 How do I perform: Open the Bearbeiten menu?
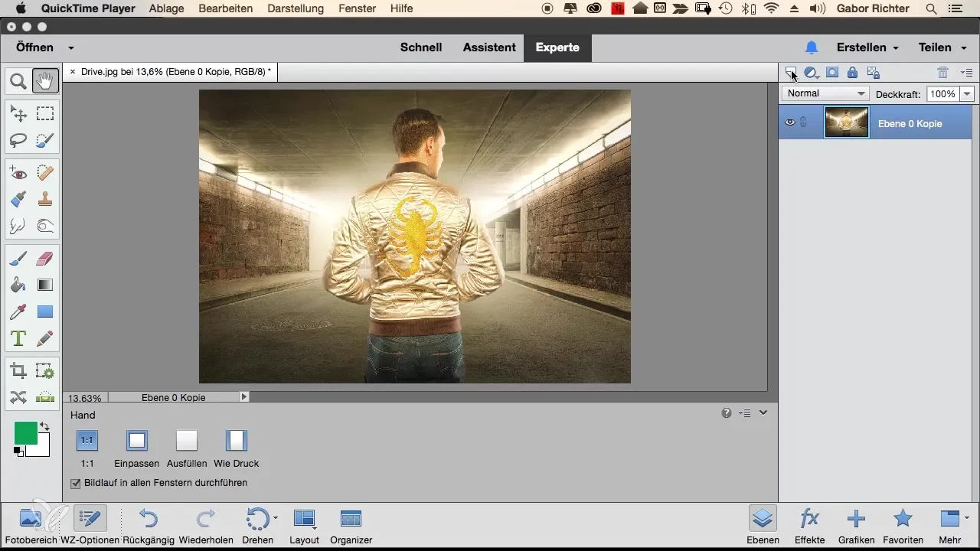tap(227, 8)
